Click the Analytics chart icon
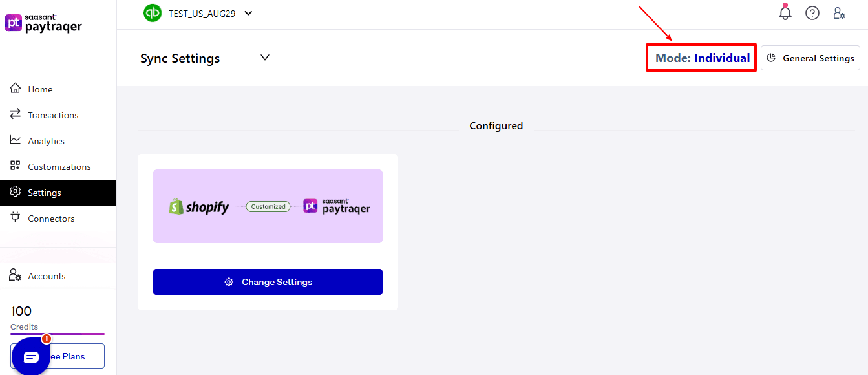 click(x=16, y=140)
